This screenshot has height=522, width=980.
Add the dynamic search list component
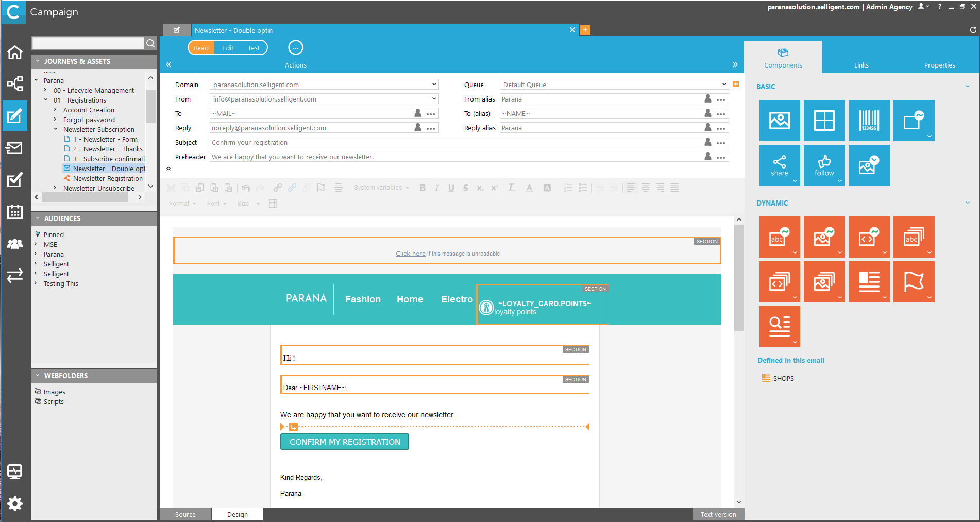[x=779, y=327]
